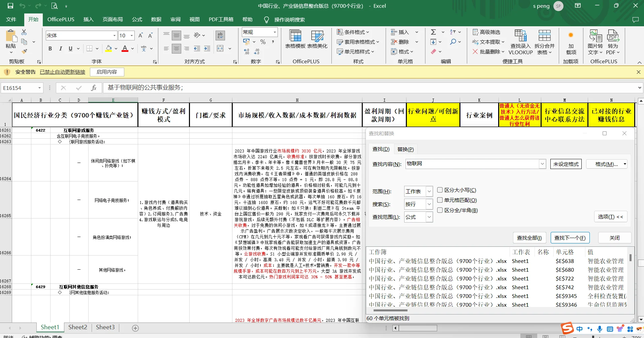
Task: Open 转为PDF tool
Action: (x=613, y=42)
